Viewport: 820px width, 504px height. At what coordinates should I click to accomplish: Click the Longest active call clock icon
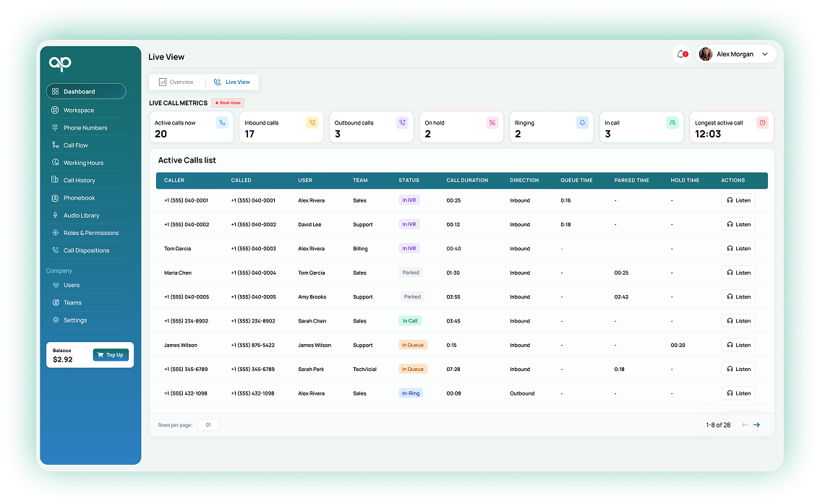(762, 123)
